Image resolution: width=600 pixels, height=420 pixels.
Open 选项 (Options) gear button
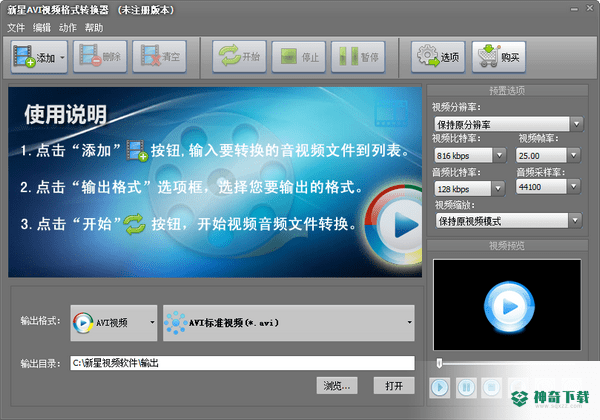click(x=438, y=57)
